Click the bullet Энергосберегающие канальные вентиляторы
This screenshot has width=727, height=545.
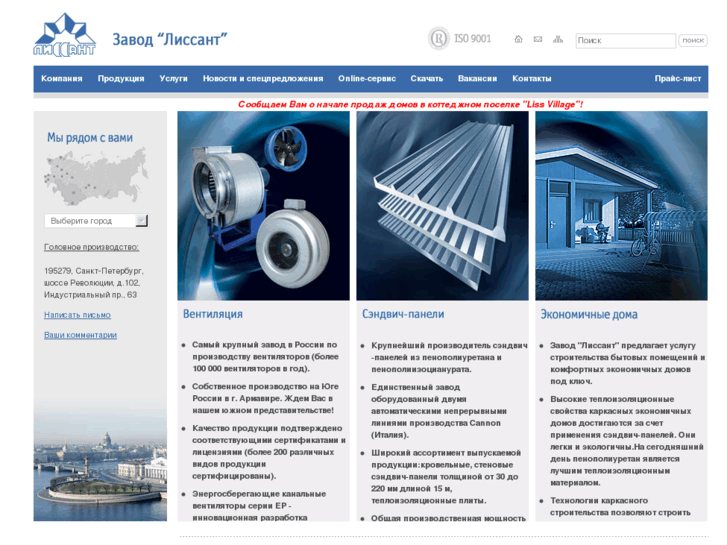pyautogui.click(x=259, y=506)
